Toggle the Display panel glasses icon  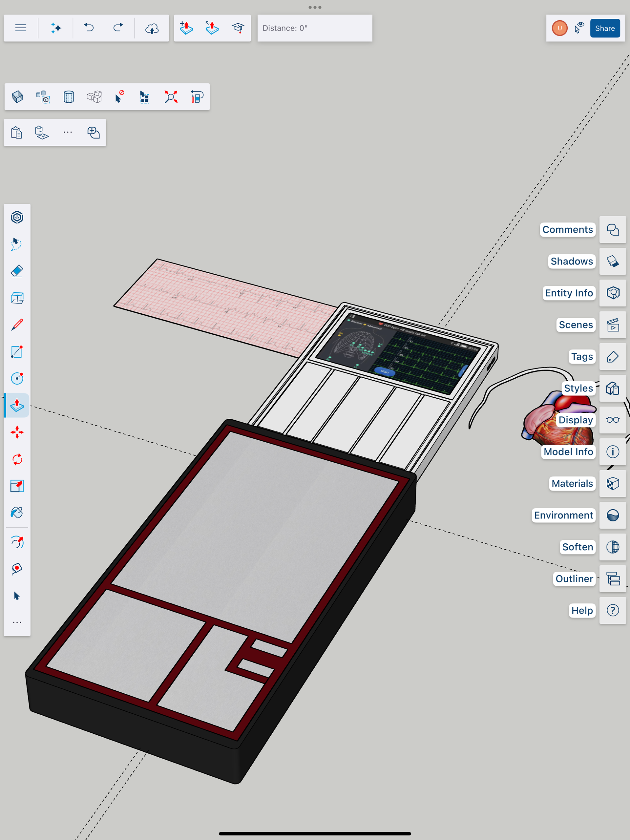pyautogui.click(x=613, y=420)
